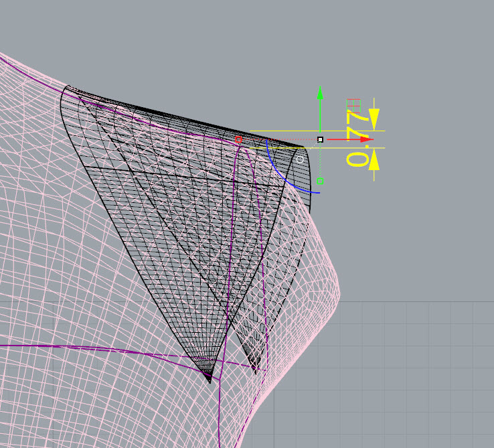Select the green square scale handle
This screenshot has width=494, height=448.
click(x=320, y=181)
